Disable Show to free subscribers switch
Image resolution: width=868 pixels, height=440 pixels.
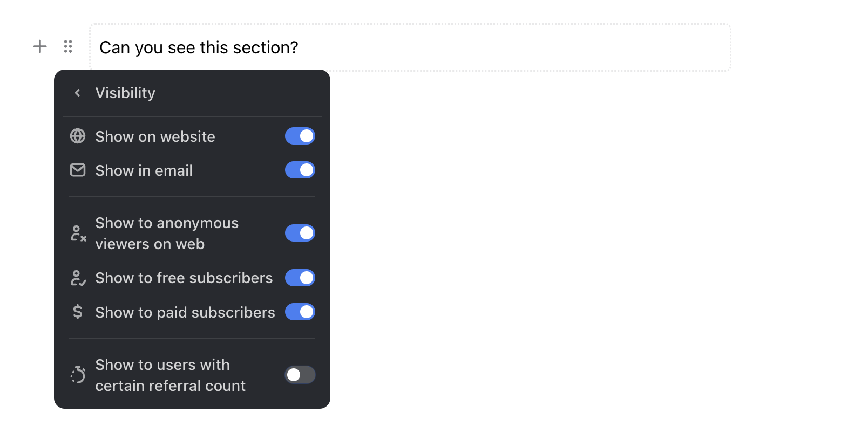coord(300,278)
